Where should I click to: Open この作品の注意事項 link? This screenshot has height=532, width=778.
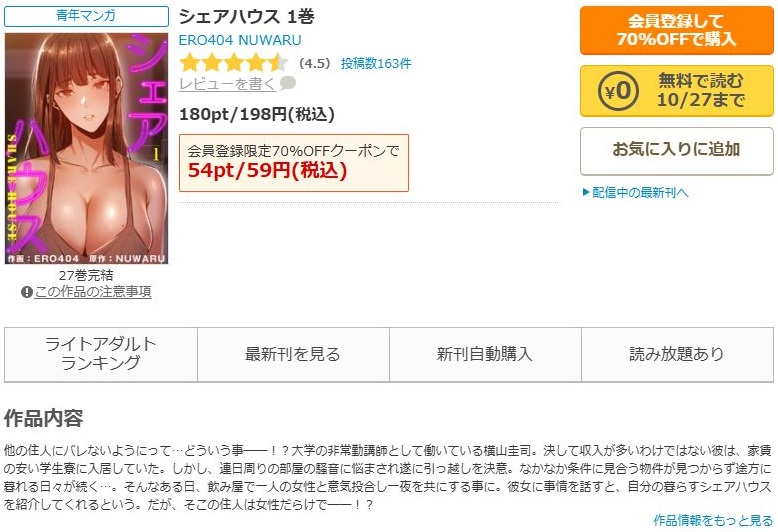coord(93,292)
